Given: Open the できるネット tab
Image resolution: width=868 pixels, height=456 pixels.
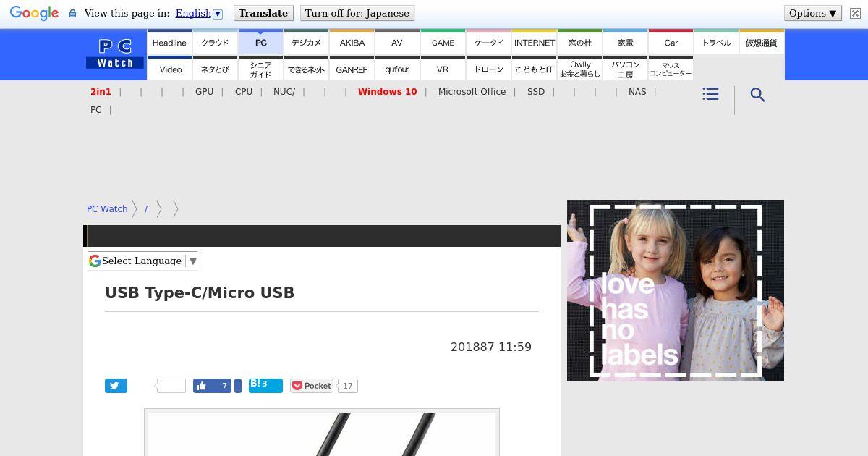Looking at the screenshot, I should tap(306, 69).
